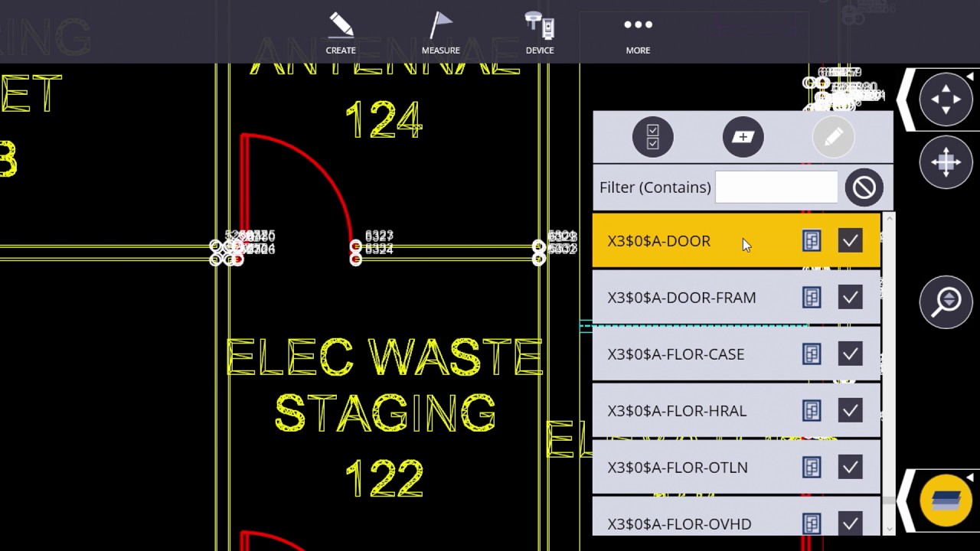
Task: Open the Create menu
Action: (341, 32)
